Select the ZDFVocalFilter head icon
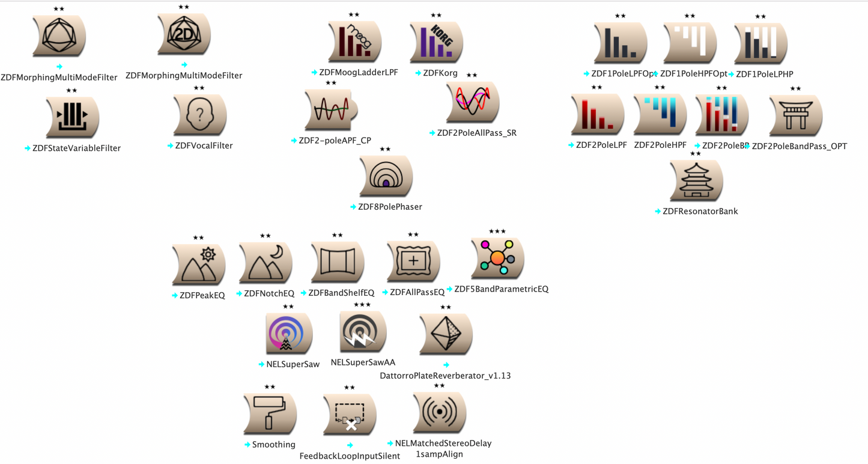 [199, 115]
